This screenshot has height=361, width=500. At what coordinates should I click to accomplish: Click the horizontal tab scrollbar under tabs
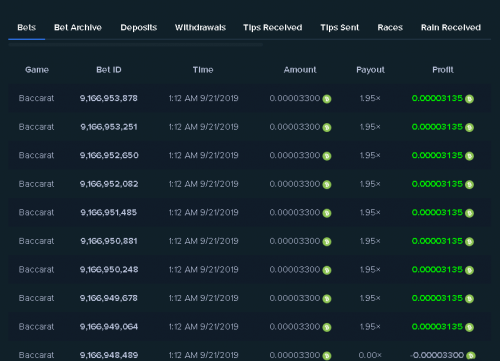(136, 44)
